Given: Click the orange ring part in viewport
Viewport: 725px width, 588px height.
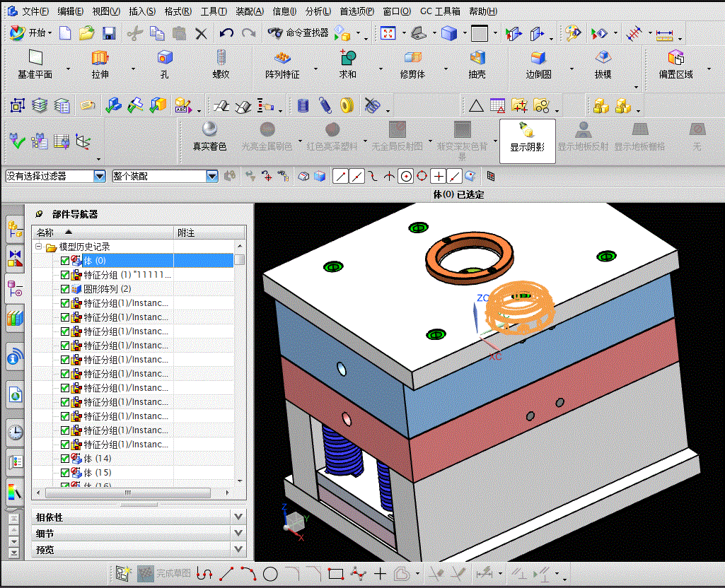Looking at the screenshot, I should [470, 259].
